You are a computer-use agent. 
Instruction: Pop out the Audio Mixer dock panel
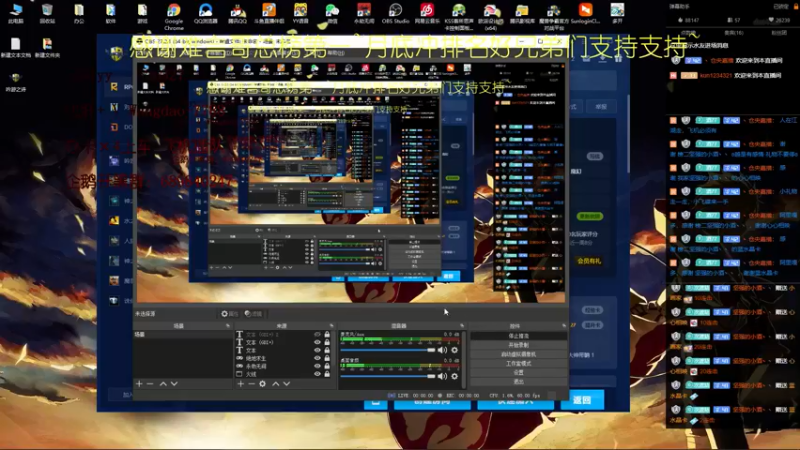pyautogui.click(x=462, y=326)
